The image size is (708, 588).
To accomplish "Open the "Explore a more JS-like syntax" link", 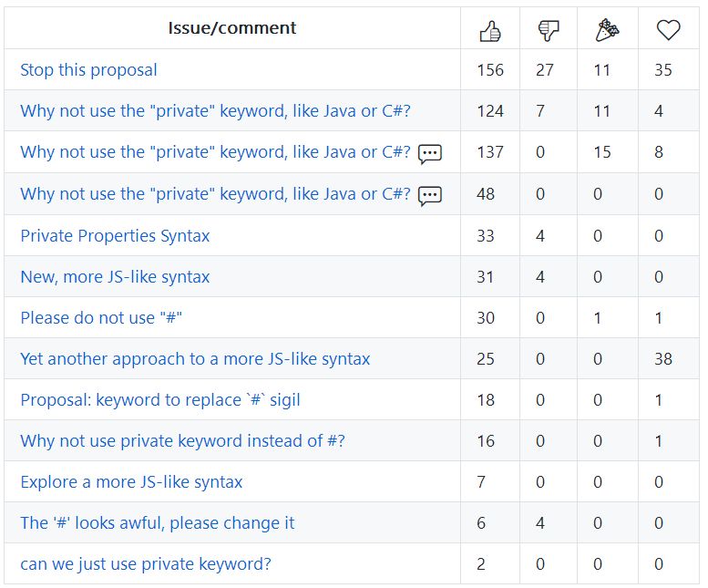I will click(x=131, y=481).
